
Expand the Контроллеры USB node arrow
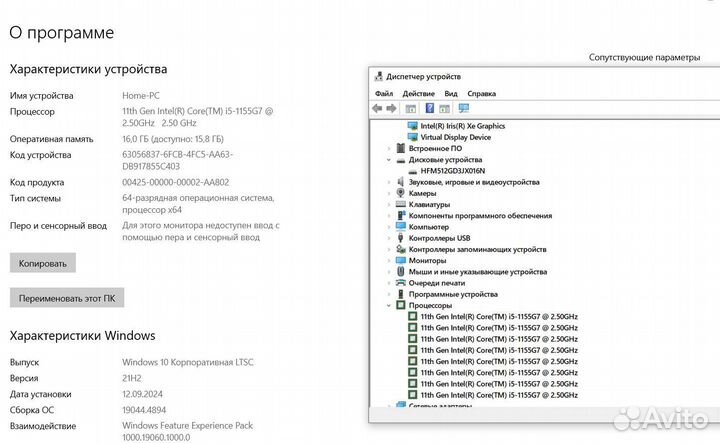point(389,238)
